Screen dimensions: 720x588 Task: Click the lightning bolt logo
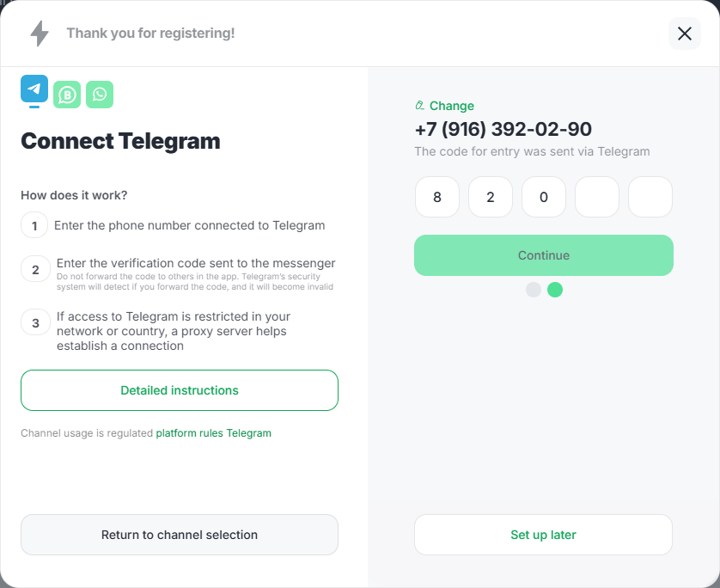(40, 34)
